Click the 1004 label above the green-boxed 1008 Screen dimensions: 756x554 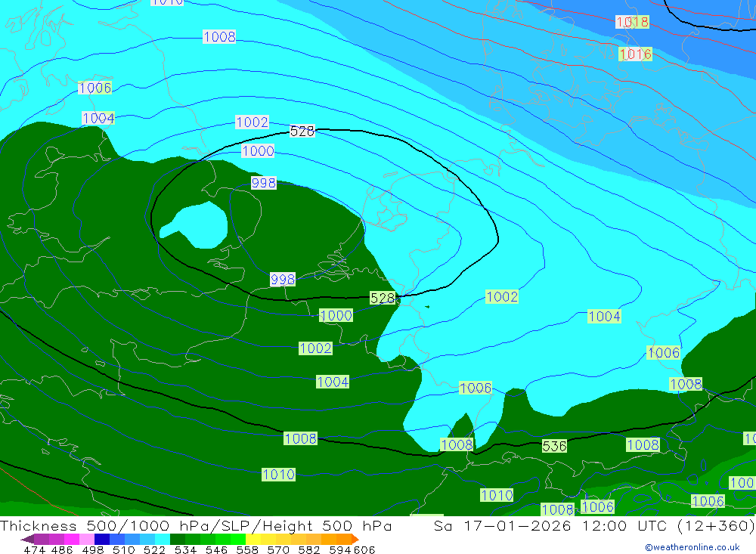point(332,382)
